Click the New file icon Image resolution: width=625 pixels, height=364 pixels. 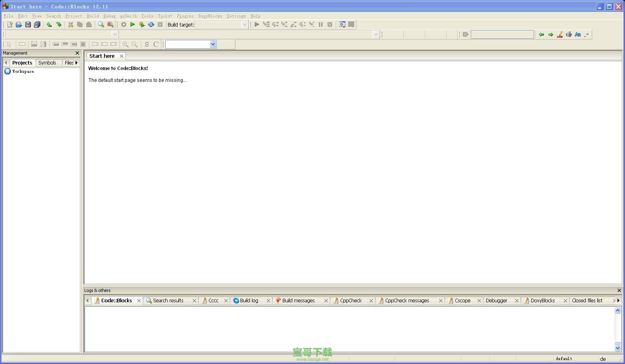coord(10,25)
